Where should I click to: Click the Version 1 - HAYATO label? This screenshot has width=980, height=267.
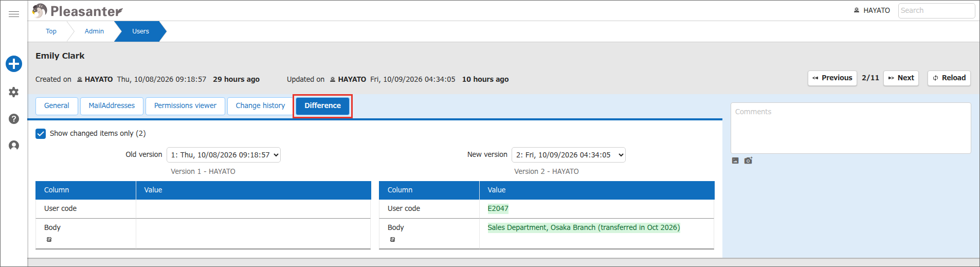[x=203, y=171]
